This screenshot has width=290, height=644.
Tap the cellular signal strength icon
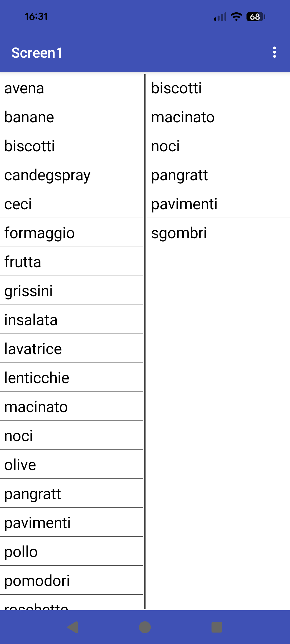[x=220, y=17]
